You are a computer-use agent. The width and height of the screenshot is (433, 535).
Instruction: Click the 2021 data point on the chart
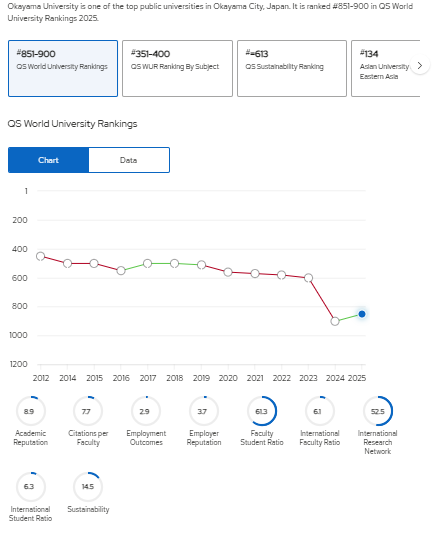point(255,273)
